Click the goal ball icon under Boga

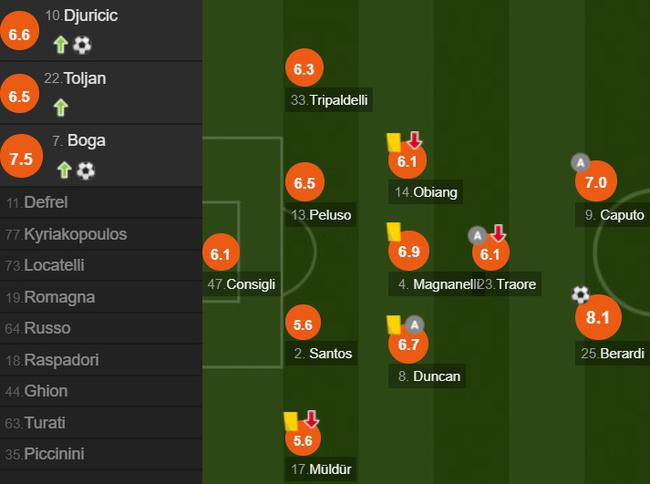[x=86, y=170]
